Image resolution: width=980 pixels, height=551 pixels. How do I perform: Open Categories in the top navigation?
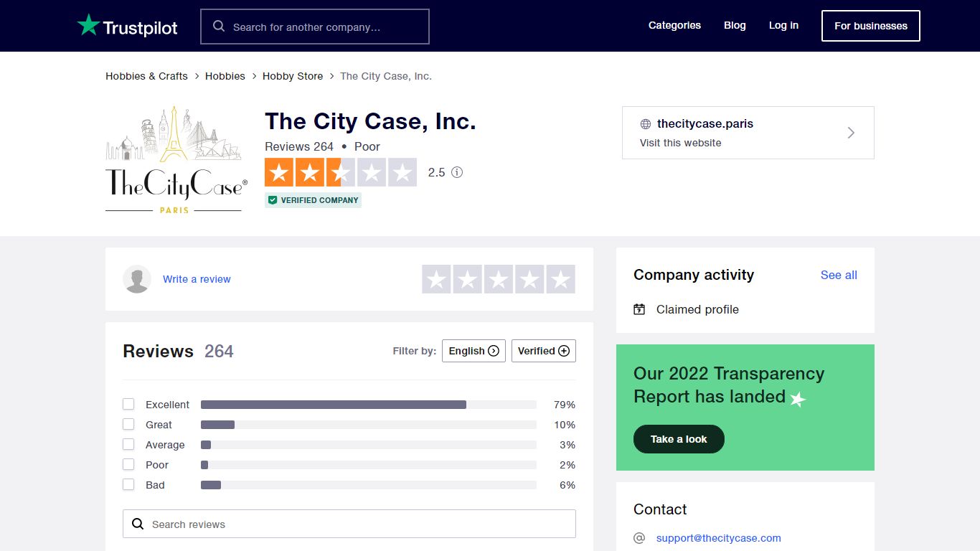tap(674, 25)
